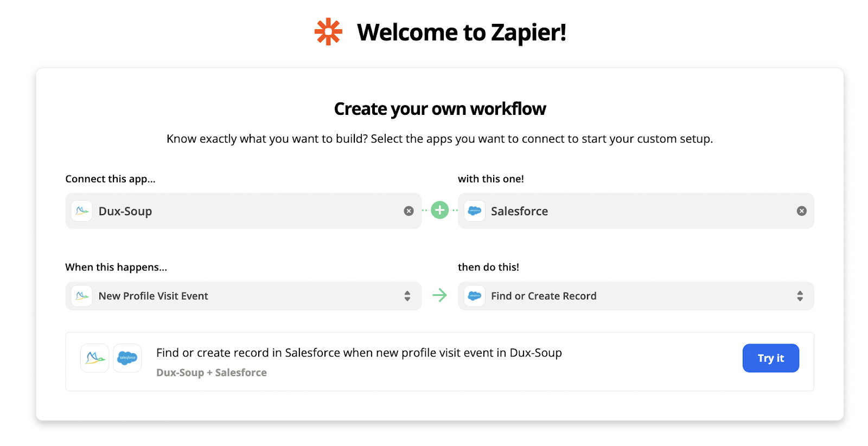868x446 pixels.
Task: Clear the Dux-Soup app selection
Action: coord(409,211)
